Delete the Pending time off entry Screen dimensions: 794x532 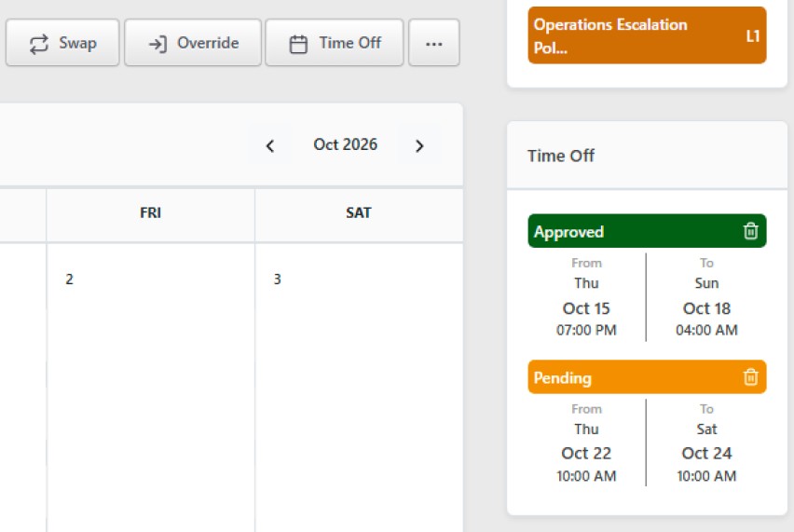750,377
